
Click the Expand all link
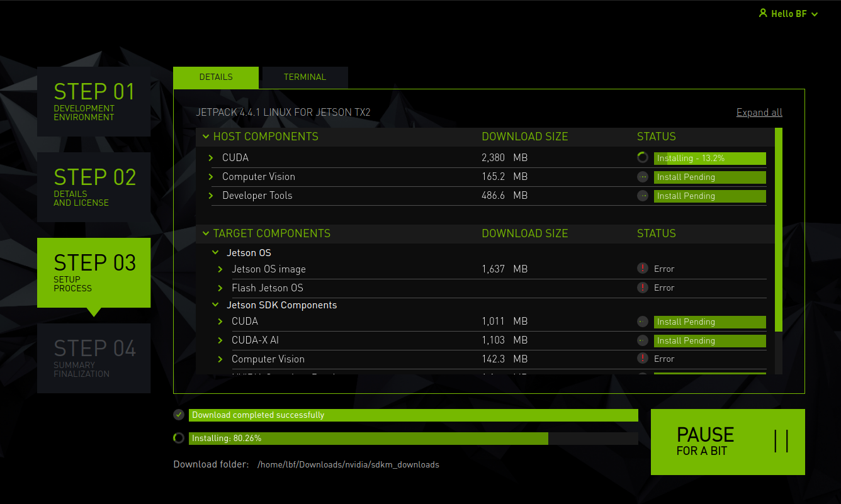[759, 113]
